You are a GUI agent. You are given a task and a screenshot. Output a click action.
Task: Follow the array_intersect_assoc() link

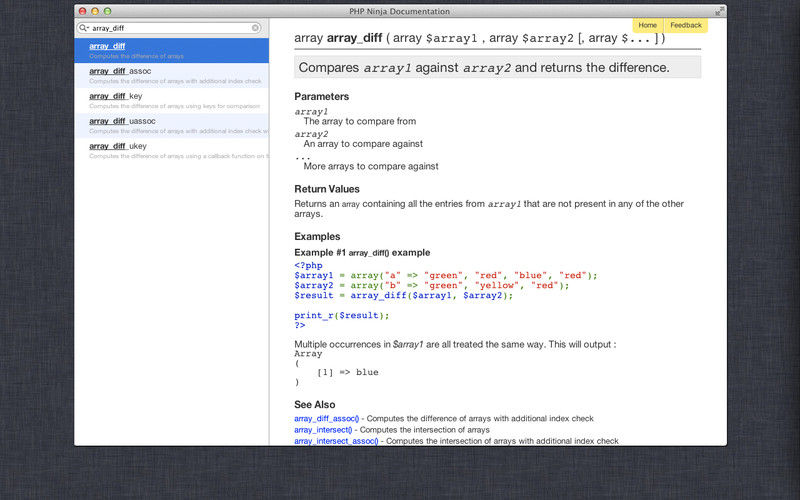coord(336,441)
